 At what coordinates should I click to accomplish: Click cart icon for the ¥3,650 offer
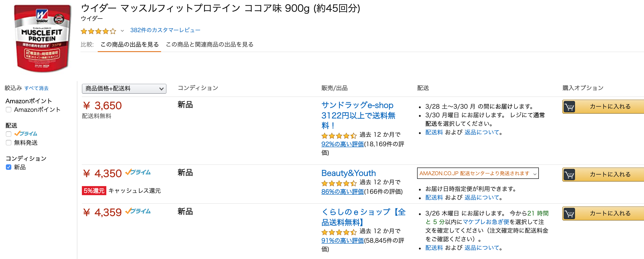[569, 107]
